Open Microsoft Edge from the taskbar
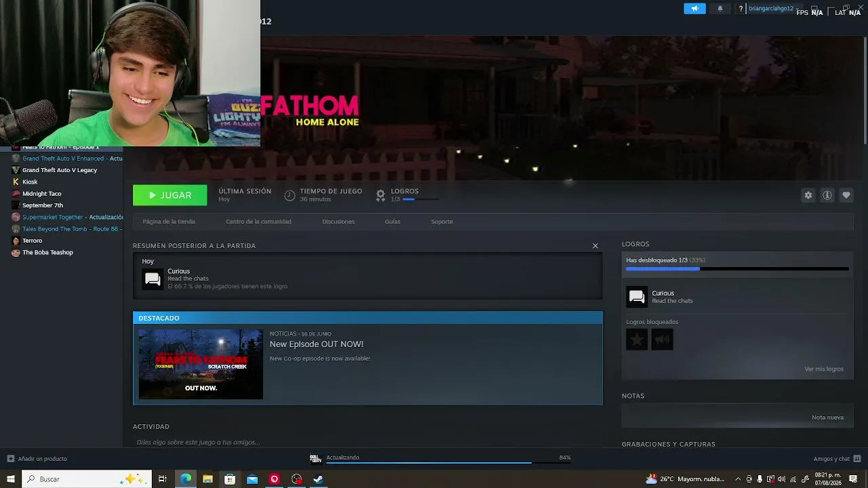 [185, 479]
